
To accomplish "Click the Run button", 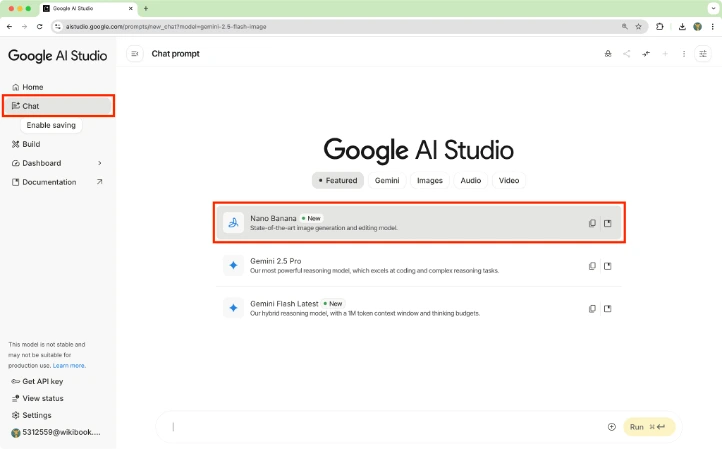I will click(649, 427).
